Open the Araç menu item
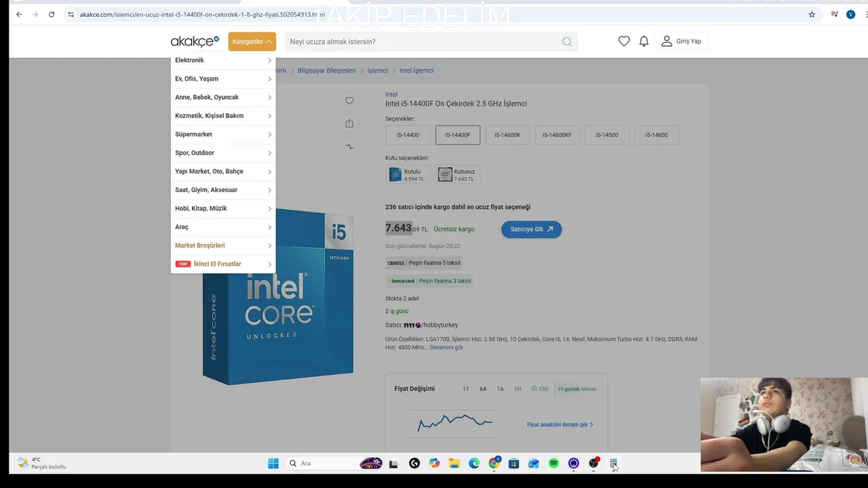868x488 pixels. pyautogui.click(x=223, y=227)
